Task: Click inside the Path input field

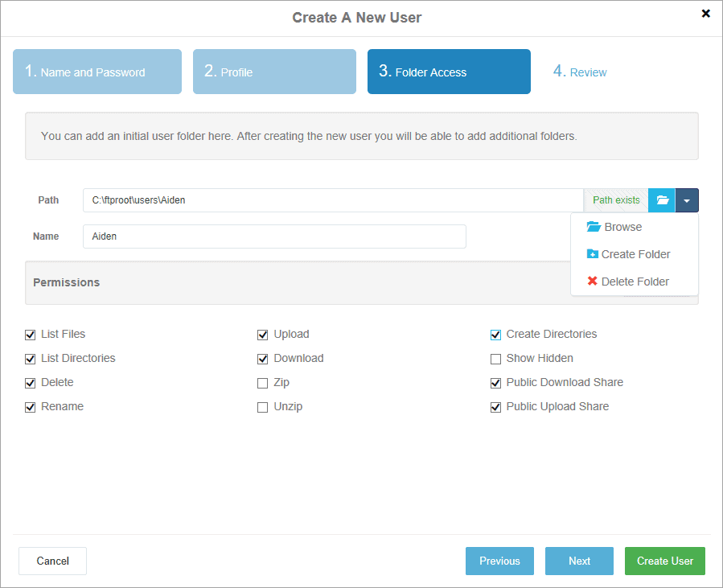Action: tap(322, 199)
